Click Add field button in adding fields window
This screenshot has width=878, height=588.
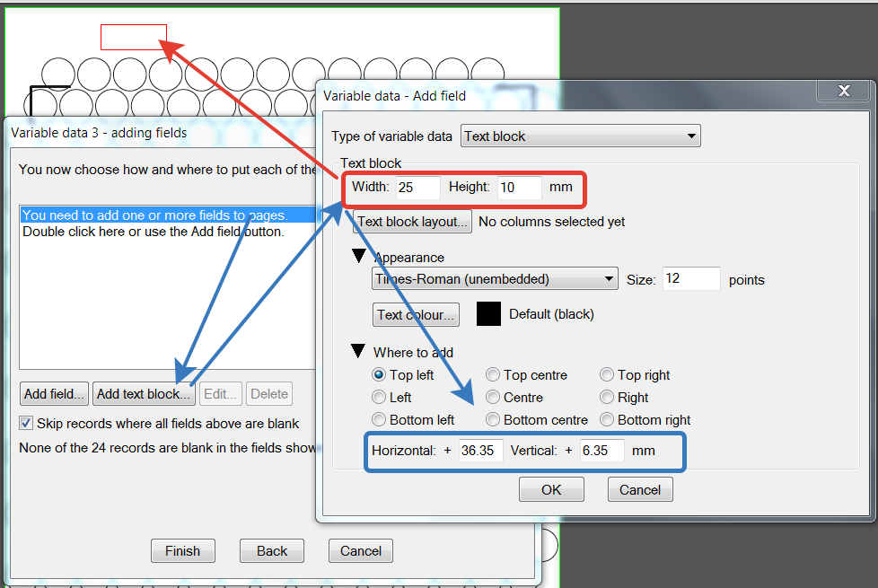pos(54,394)
